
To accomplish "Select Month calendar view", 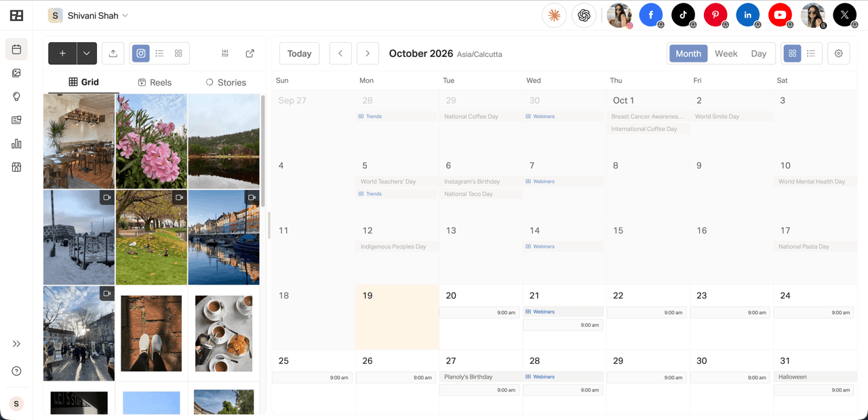I will (688, 54).
